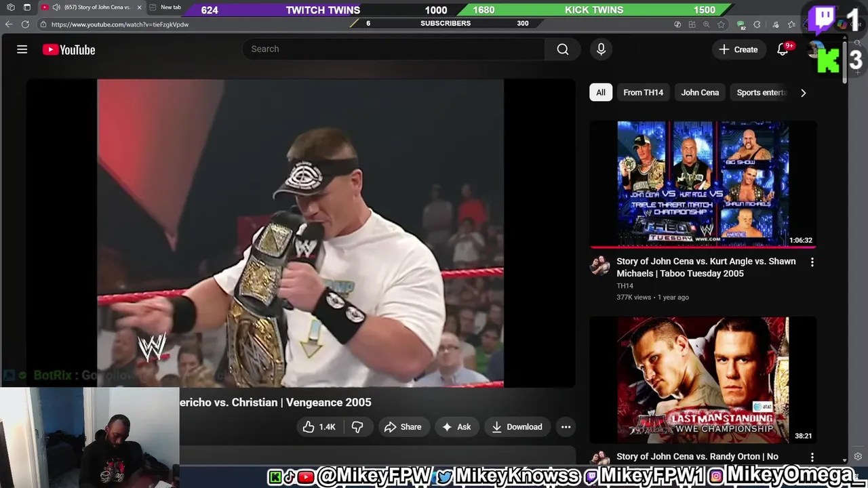Click the 377K views text
Screen dimensions: 868x488
pos(634,298)
